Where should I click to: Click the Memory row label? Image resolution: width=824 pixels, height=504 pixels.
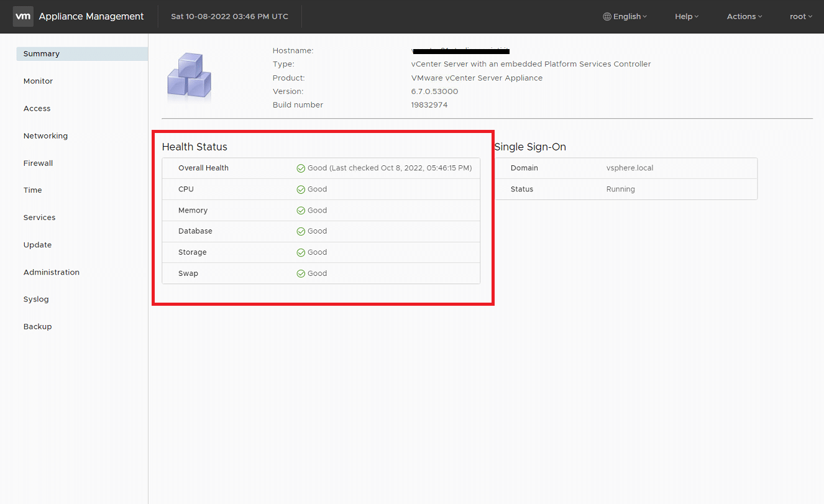[x=193, y=211]
